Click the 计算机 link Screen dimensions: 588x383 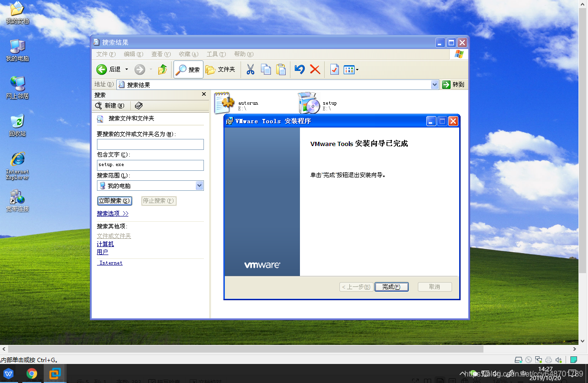(105, 244)
